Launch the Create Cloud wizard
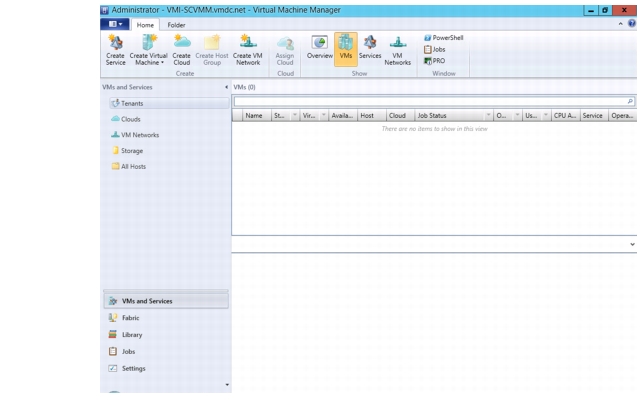Screen dimensions: 643x415 (x=181, y=50)
